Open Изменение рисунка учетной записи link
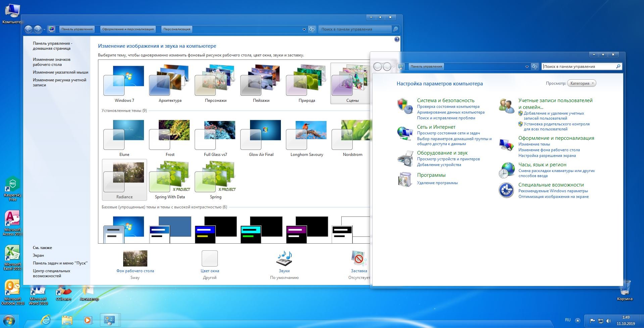Viewport: 644px width, 328px height. click(59, 82)
